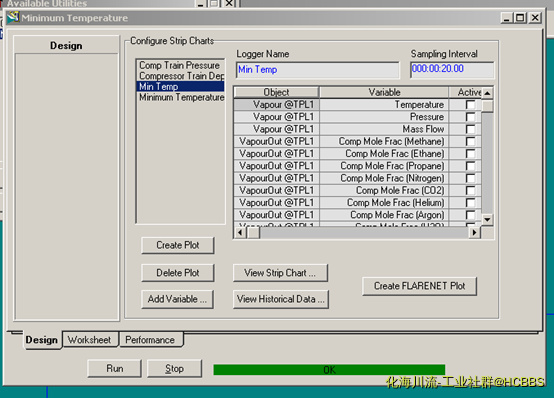Click the horizontal scrollbar thumb under the table
The height and width of the screenshot is (398, 554).
tap(253, 233)
